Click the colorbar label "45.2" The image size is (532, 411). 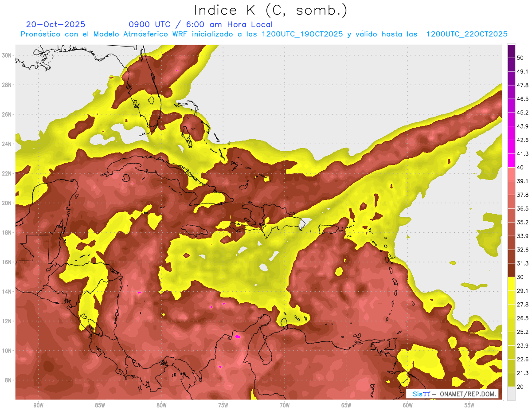coord(523,113)
